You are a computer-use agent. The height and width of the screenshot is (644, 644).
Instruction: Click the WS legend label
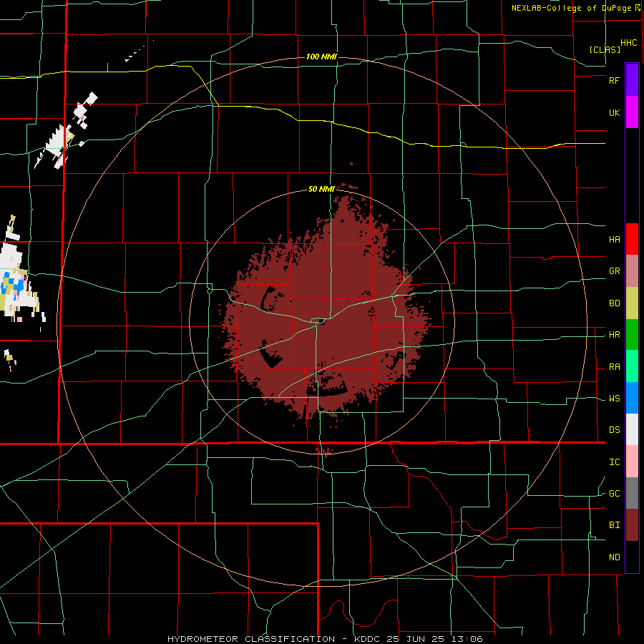pos(614,398)
